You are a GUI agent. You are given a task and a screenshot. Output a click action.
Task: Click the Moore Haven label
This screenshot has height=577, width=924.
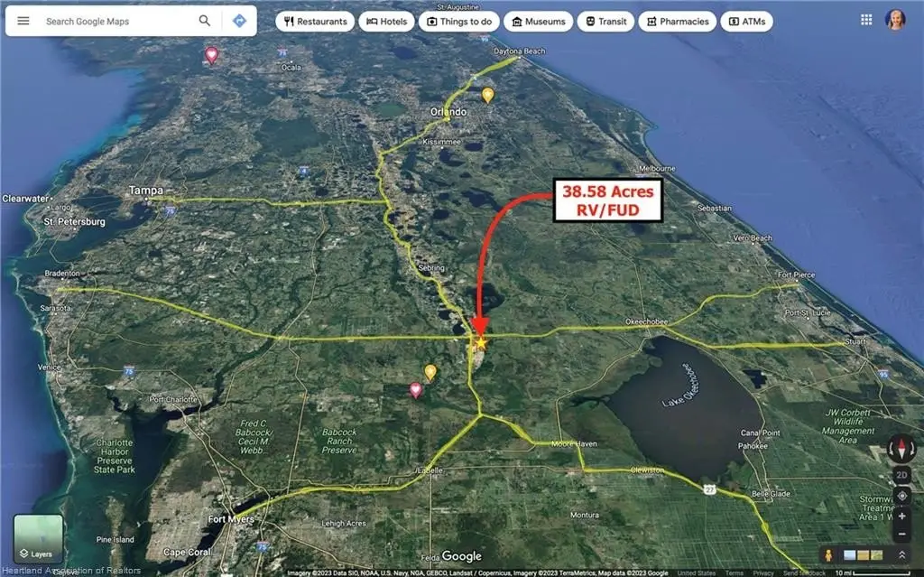coord(574,443)
